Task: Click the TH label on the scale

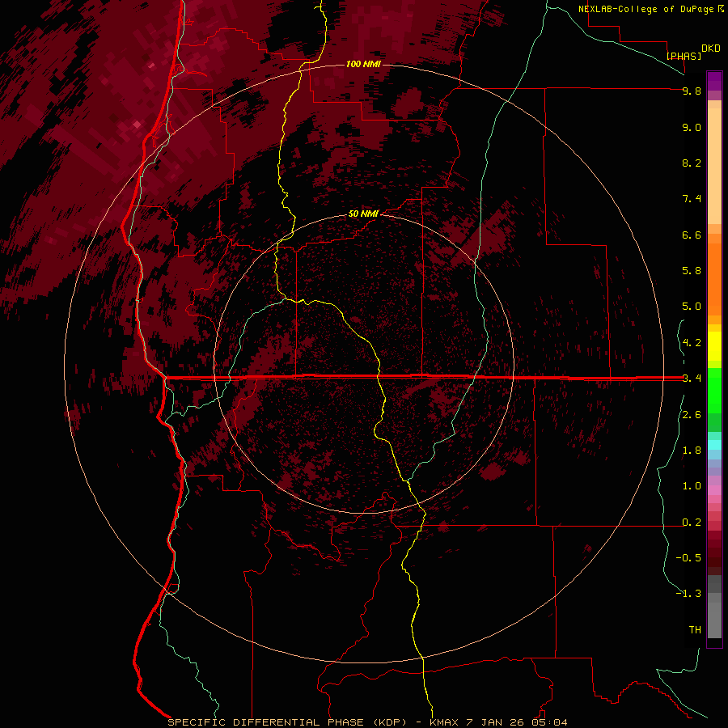Action: click(695, 630)
